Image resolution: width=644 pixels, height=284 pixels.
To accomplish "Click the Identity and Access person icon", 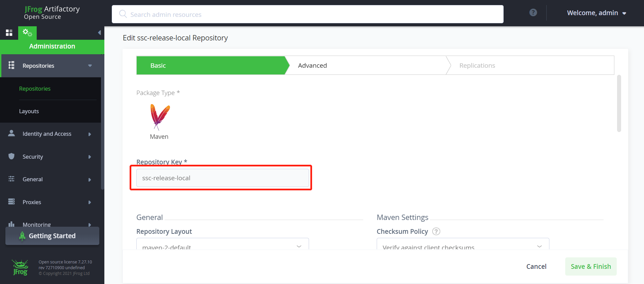I will coord(11,133).
